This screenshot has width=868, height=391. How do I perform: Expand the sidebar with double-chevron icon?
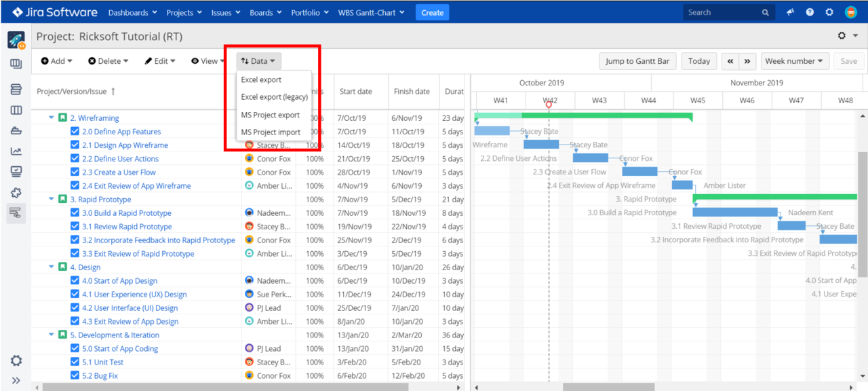point(16,381)
